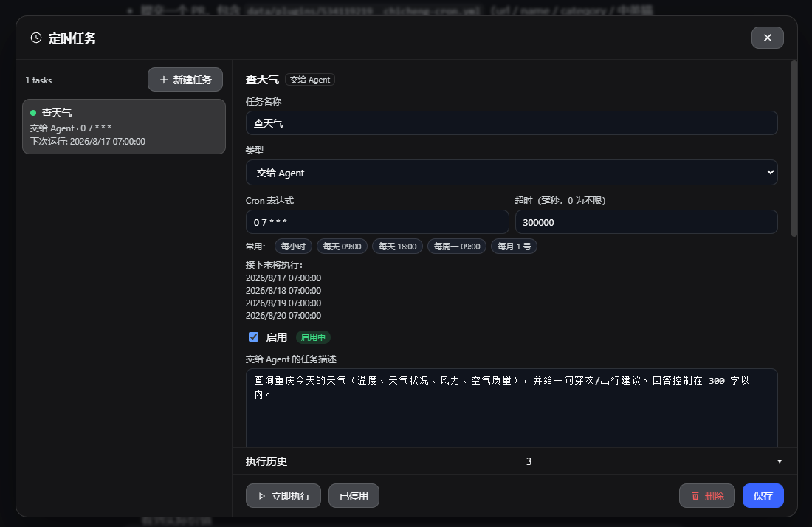The height and width of the screenshot is (527, 812).
Task: Click scheduled time 2026/8/19 07:00:00
Action: tap(283, 303)
